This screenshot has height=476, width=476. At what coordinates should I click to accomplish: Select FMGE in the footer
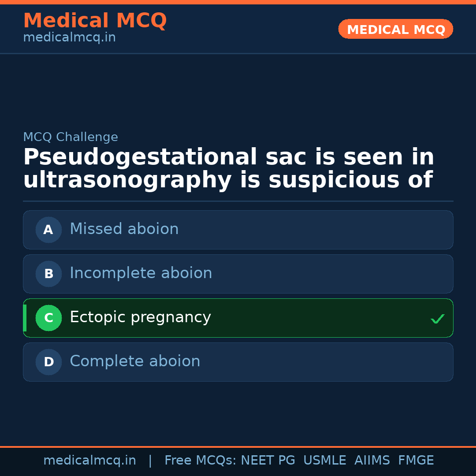(x=416, y=461)
